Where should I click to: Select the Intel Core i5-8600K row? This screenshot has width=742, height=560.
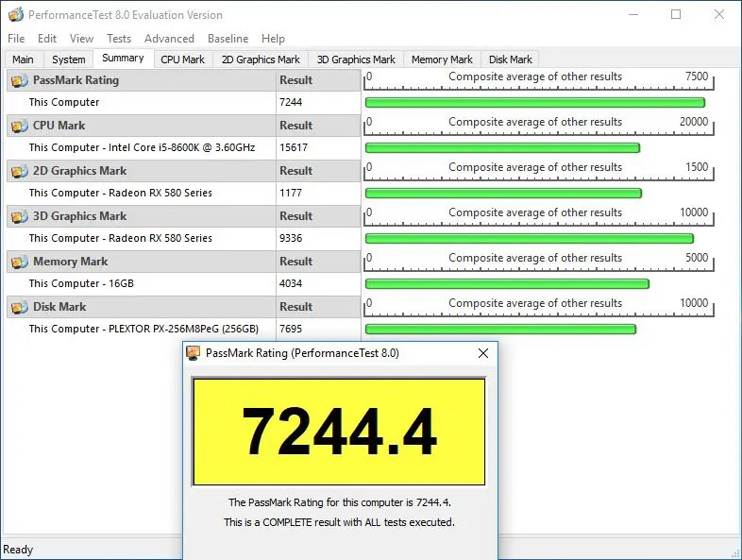(x=183, y=147)
